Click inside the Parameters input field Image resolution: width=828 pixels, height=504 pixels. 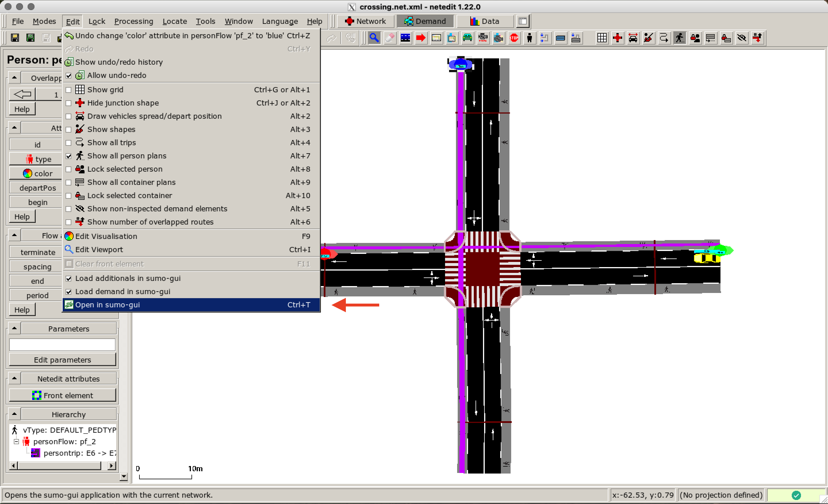click(x=62, y=344)
